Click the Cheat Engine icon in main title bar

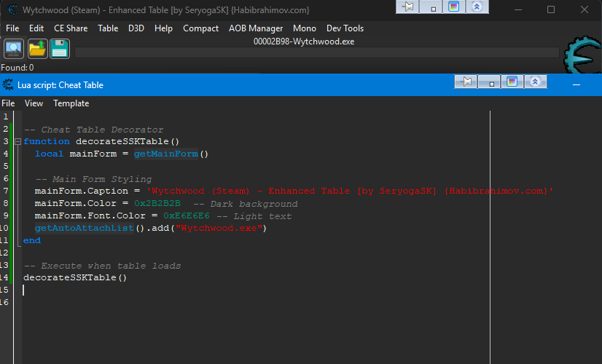(x=12, y=9)
